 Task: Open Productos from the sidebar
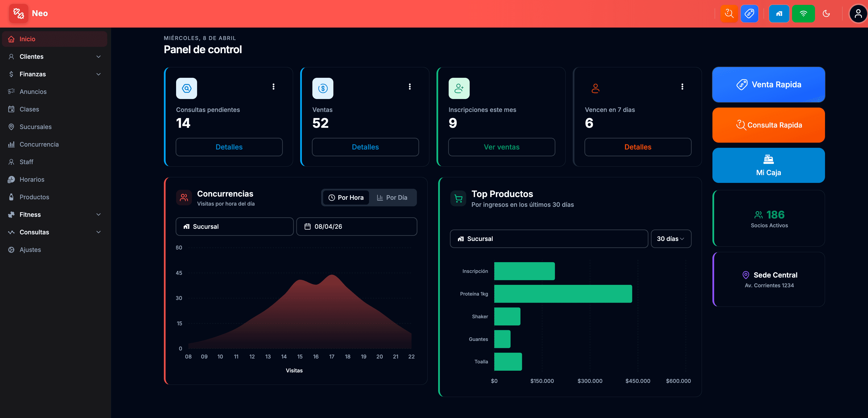click(x=34, y=197)
